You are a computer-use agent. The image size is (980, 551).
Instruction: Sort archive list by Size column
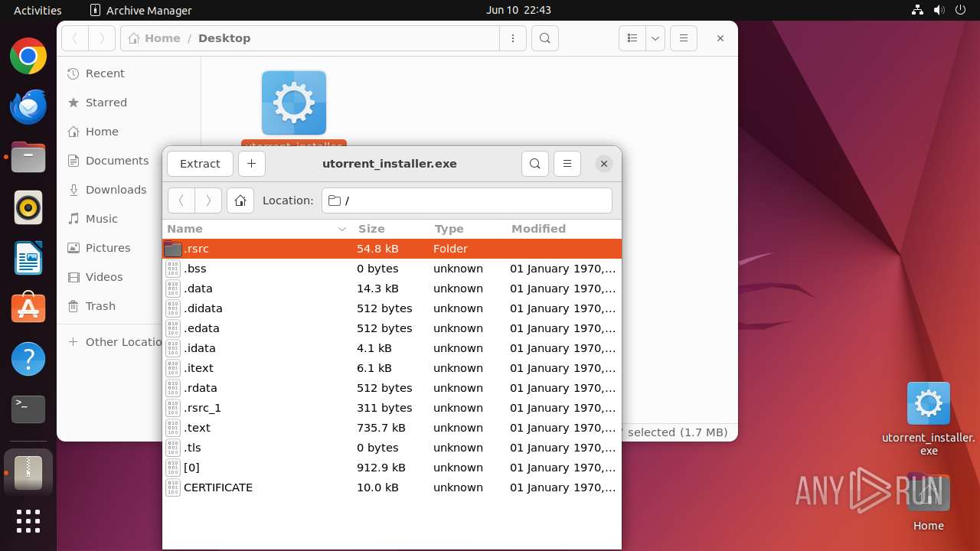point(390,229)
